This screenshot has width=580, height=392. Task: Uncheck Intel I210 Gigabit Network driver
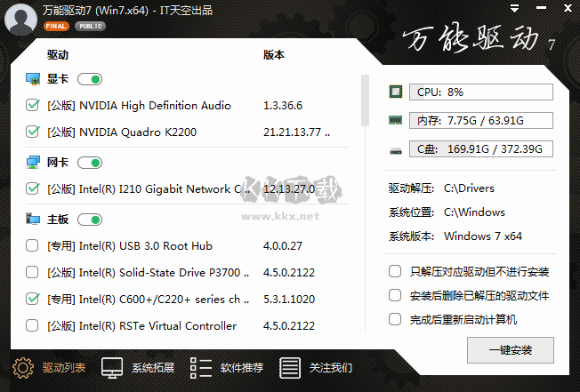click(x=33, y=188)
